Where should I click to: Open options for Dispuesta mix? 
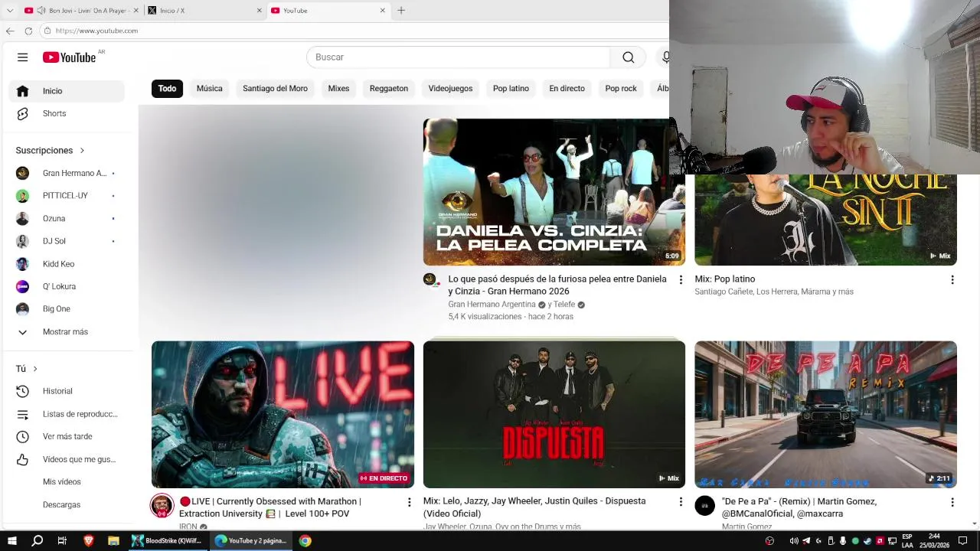pos(681,502)
